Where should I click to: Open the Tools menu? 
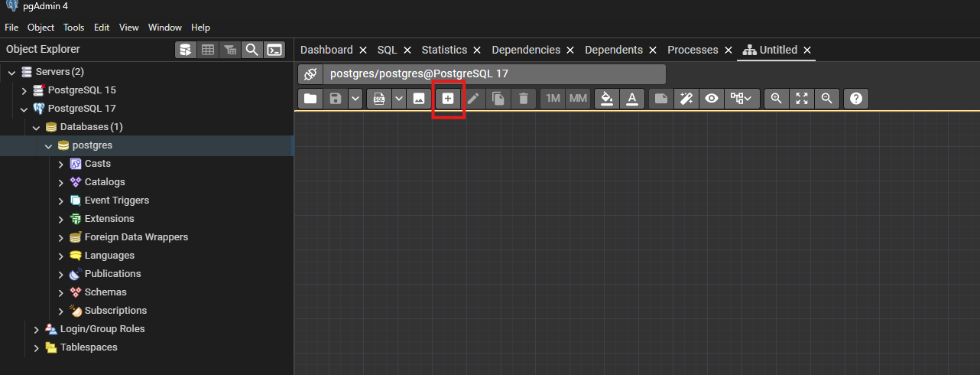(74, 28)
